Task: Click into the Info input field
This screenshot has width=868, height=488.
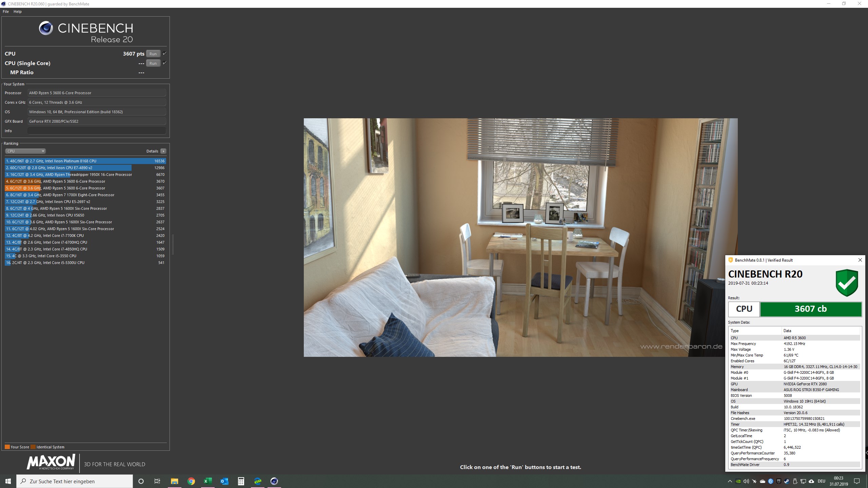Action: point(97,131)
